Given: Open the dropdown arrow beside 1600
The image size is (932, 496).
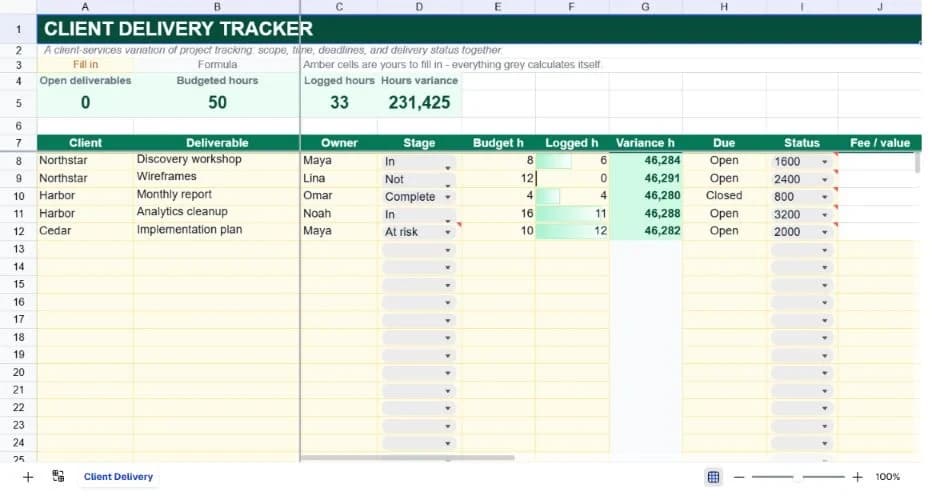Looking at the screenshot, I should pyautogui.click(x=824, y=162).
